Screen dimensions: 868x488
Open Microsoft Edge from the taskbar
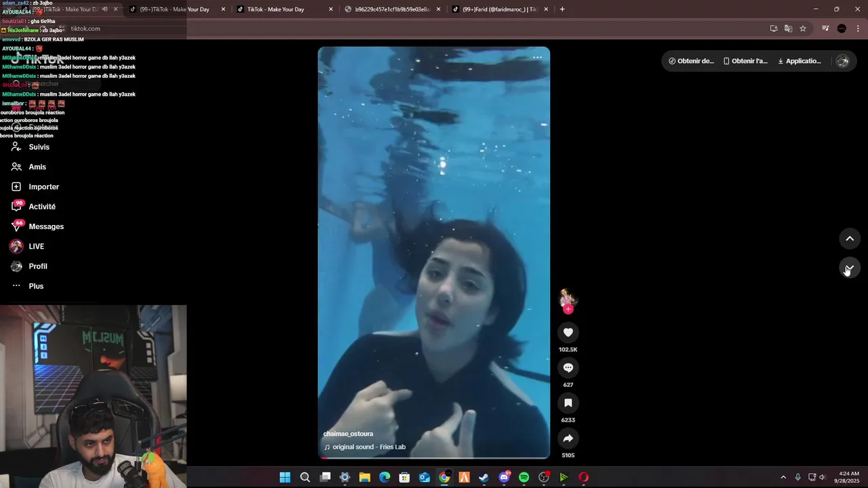point(384,477)
